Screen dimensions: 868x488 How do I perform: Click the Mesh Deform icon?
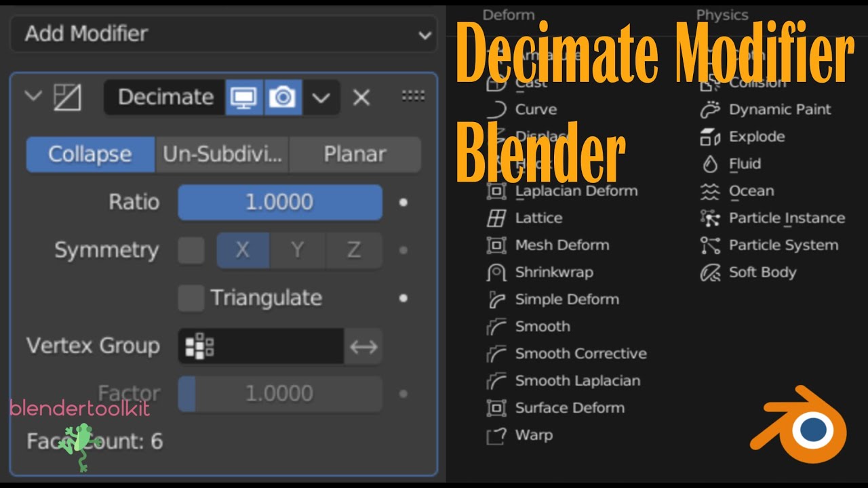point(497,245)
